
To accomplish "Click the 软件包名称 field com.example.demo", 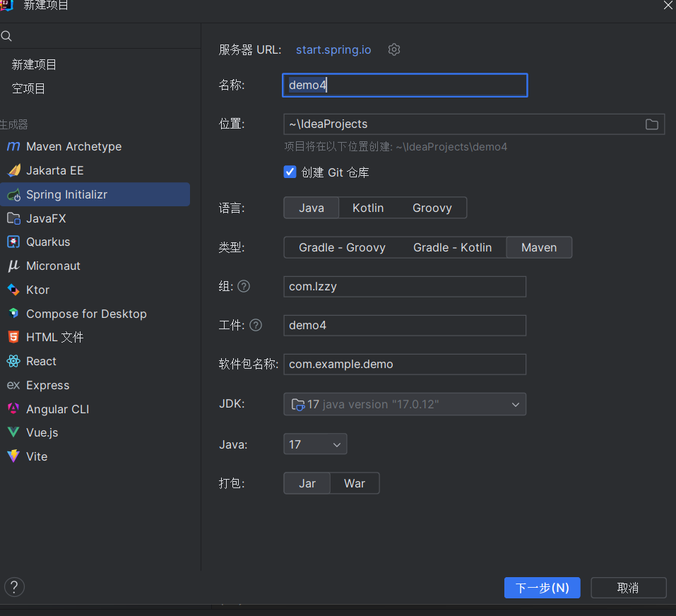I will coord(404,365).
